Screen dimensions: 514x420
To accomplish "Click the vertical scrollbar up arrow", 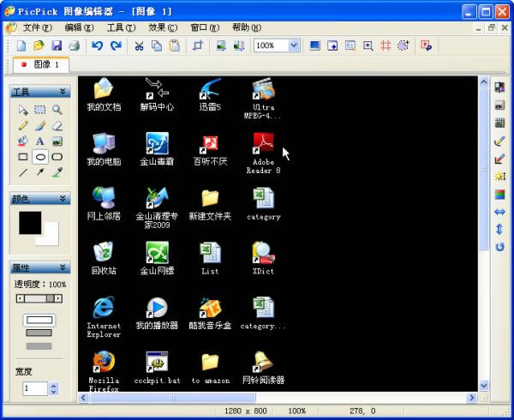I will point(484,81).
